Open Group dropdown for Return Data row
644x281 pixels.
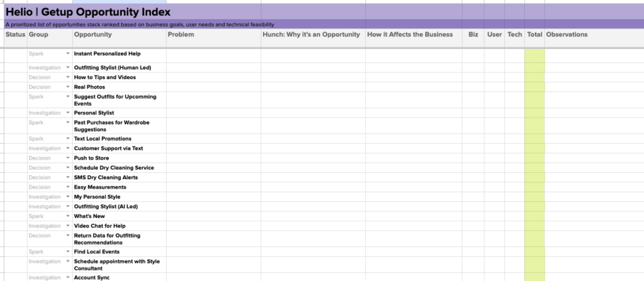click(68, 236)
